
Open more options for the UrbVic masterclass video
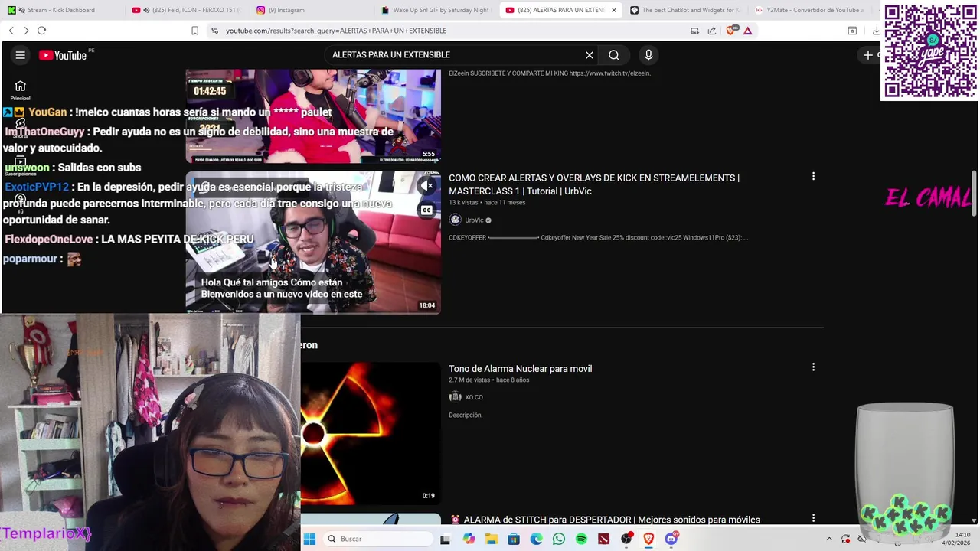tap(813, 177)
